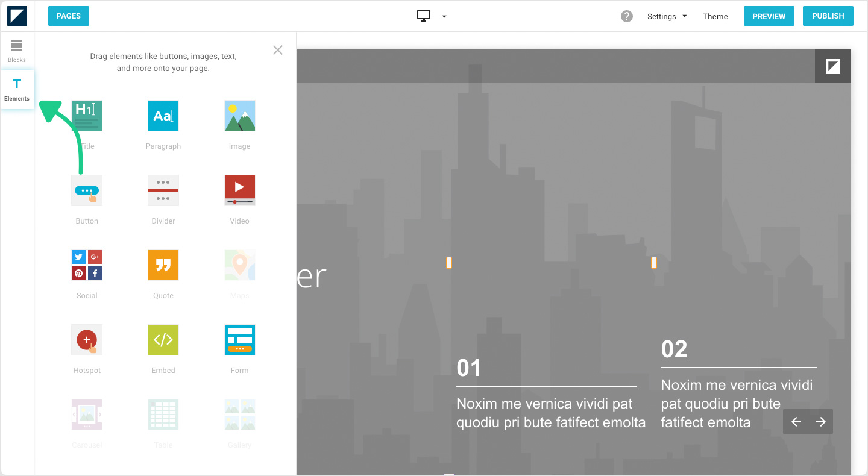Click the Hotspot label in elements panel
The width and height of the screenshot is (868, 476).
click(x=87, y=371)
